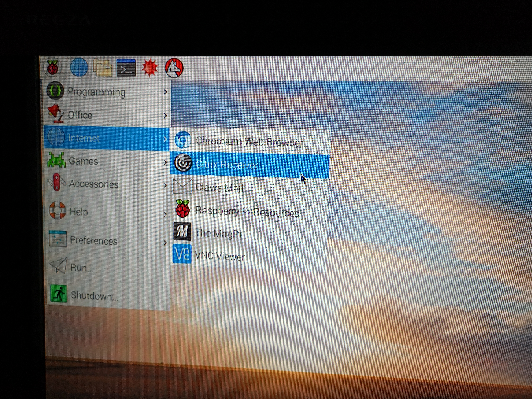
Task: Click Shutdown... in the main menu
Action: (x=94, y=296)
